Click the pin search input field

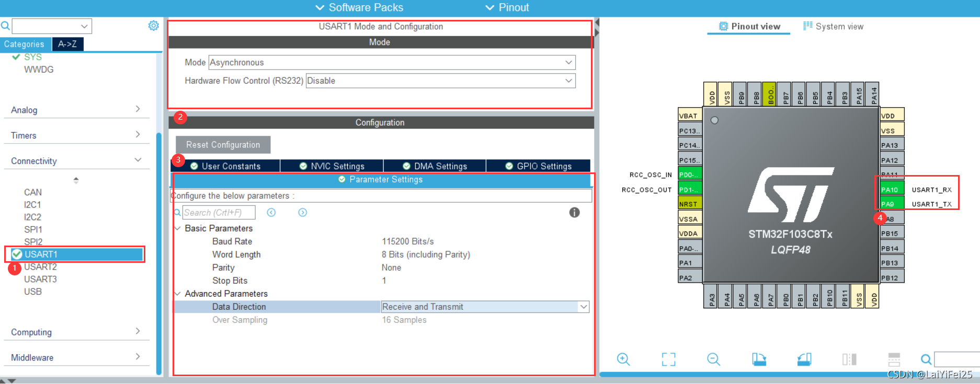[956, 359]
